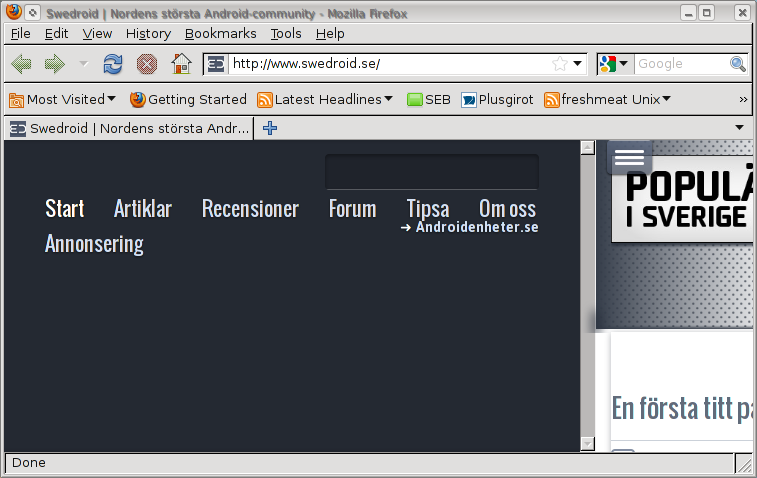Expand the freshmeat Unix feed bookmark
Viewport: 757px width, 478px height.
tap(607, 99)
